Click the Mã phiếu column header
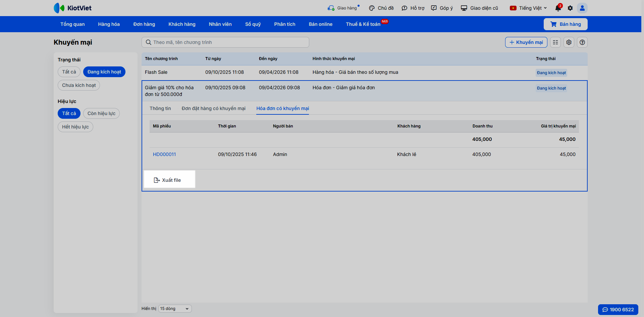The image size is (644, 317). pos(162,126)
